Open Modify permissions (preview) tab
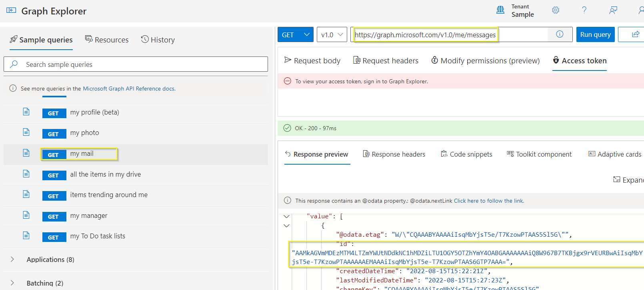This screenshot has height=290, width=644. pos(485,60)
